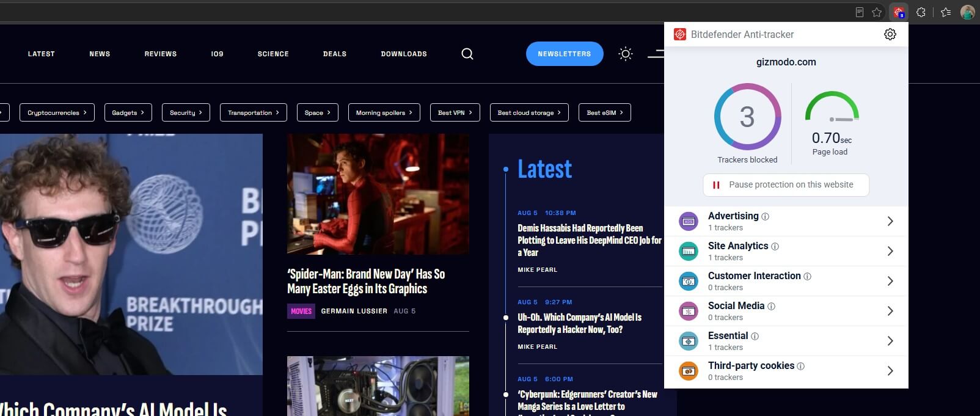The height and width of the screenshot is (416, 980).
Task: Open the Best eSIM topic chip
Action: (x=605, y=112)
